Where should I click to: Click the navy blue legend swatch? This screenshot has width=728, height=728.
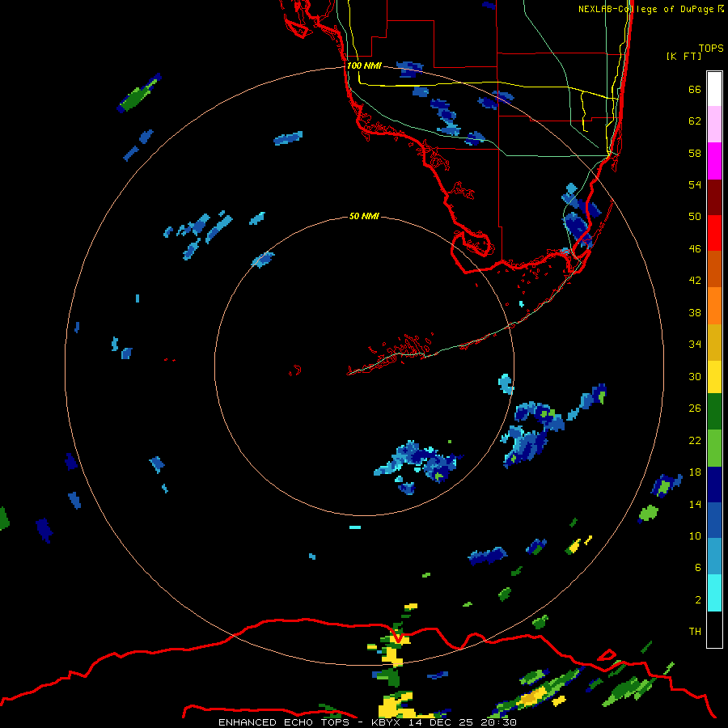coord(714,485)
